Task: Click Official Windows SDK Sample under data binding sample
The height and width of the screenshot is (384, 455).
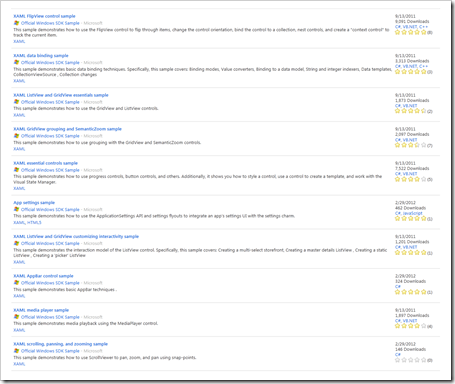Action: pyautogui.click(x=50, y=62)
